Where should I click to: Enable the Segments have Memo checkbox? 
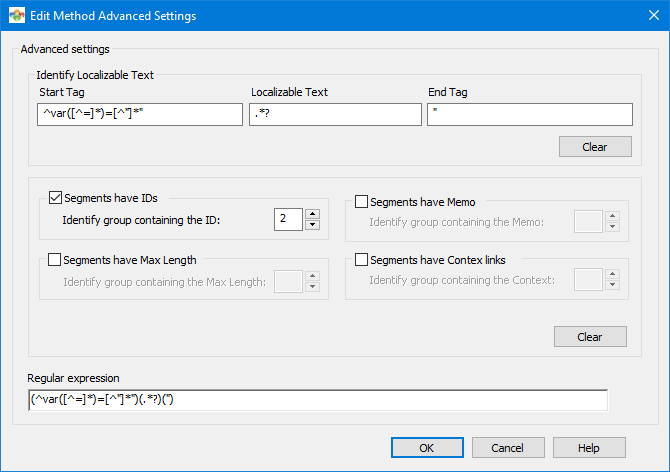(361, 202)
